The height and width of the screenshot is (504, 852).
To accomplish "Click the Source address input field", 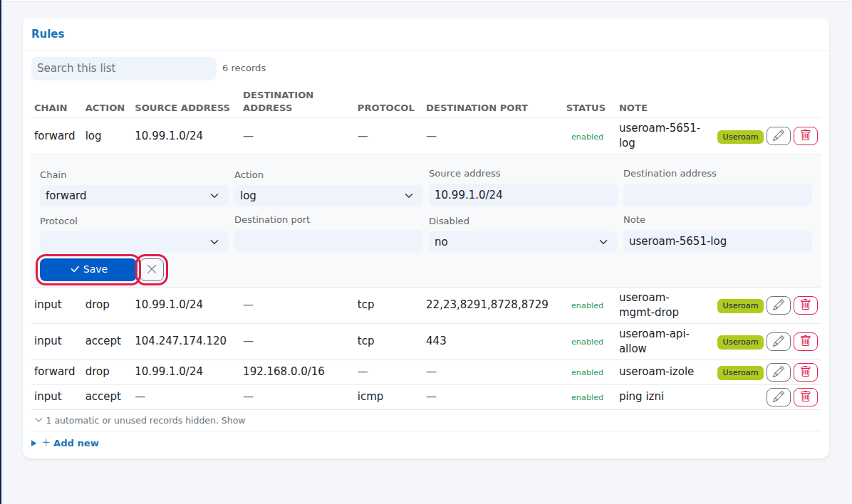I will pos(523,195).
